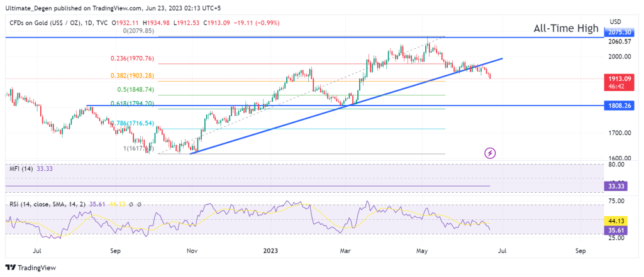Click the 75.00 RSI axis label
The height and width of the screenshot is (277, 644).
(x=616, y=201)
